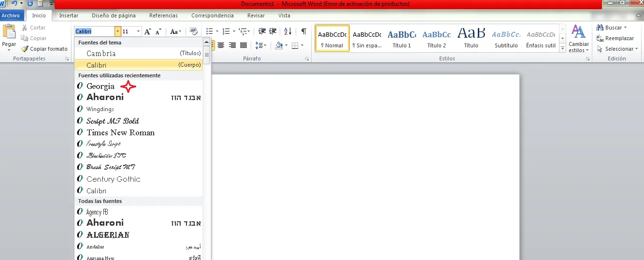The image size is (644, 260).
Task: Click the Pegar paste icon
Action: (x=9, y=32)
